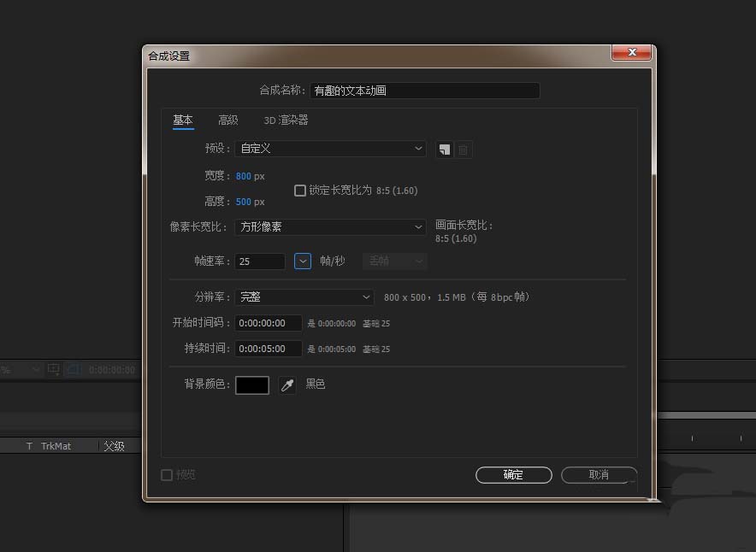Click the region of interest icon in timeline bar
This screenshot has height=552, width=756.
point(53,369)
